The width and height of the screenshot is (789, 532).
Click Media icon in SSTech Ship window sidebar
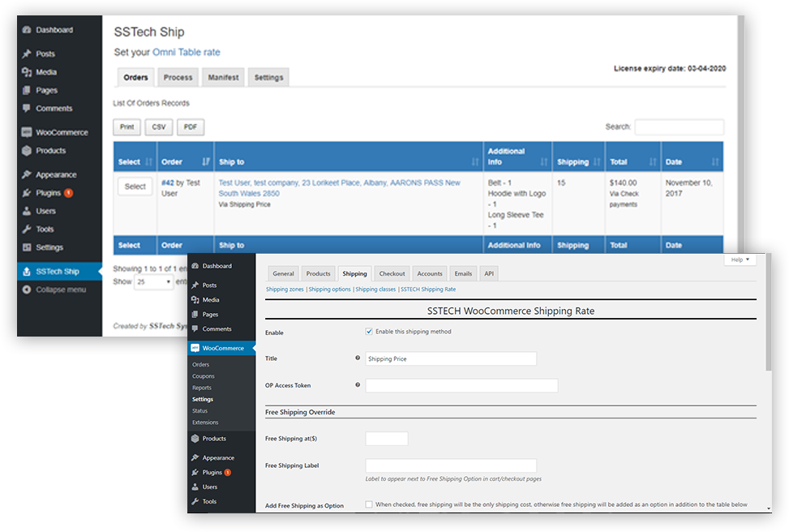(x=27, y=72)
